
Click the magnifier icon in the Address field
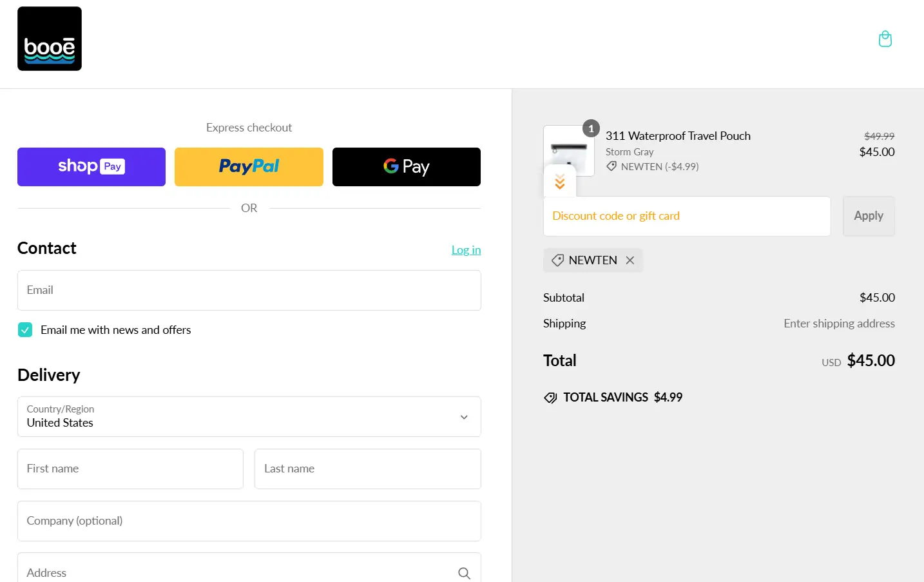(464, 572)
